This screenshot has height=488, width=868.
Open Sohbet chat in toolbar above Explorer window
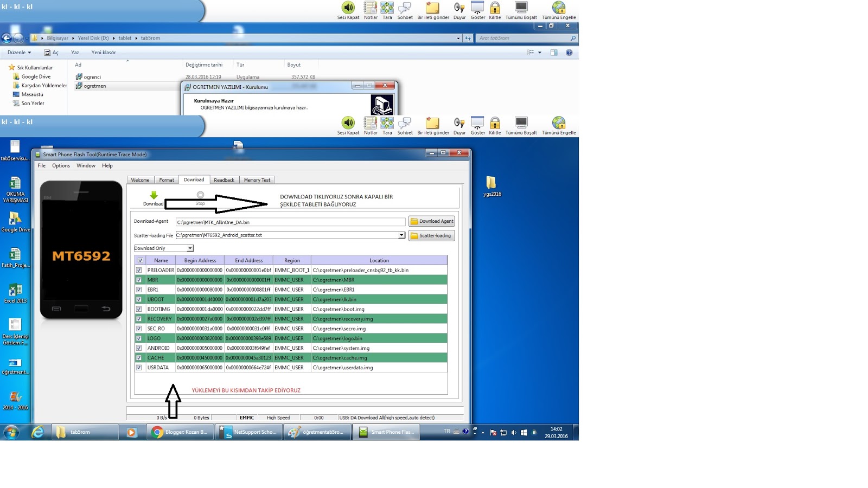click(405, 11)
